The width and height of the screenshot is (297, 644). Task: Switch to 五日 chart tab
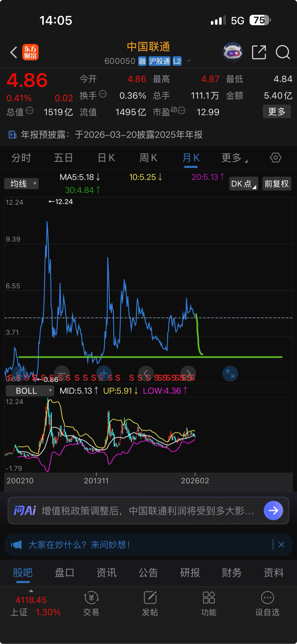pyautogui.click(x=63, y=157)
